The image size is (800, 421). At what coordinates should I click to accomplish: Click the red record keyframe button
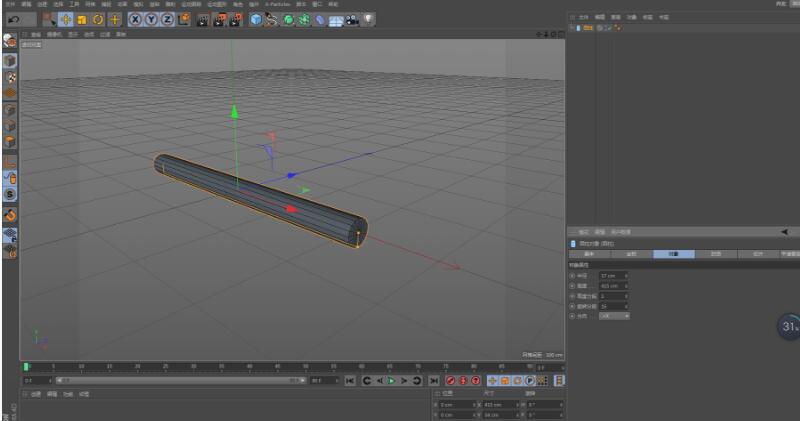[x=450, y=381]
